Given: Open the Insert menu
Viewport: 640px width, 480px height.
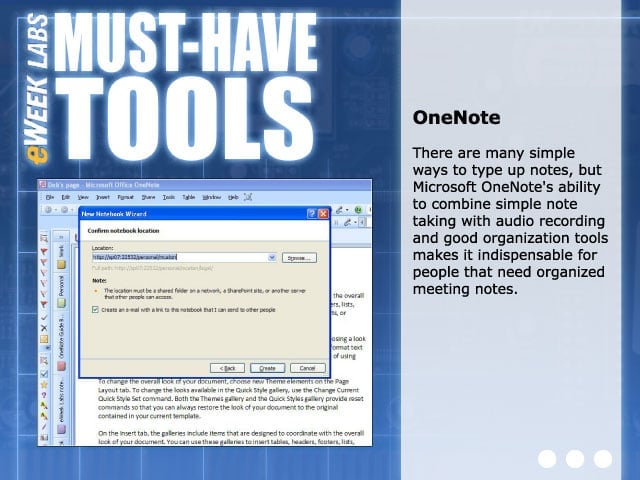Looking at the screenshot, I should 102,197.
